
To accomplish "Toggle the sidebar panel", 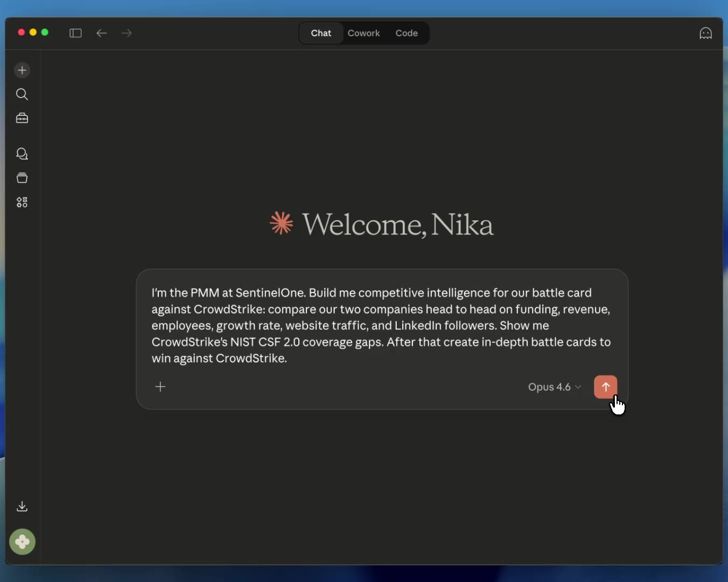I will pos(75,33).
